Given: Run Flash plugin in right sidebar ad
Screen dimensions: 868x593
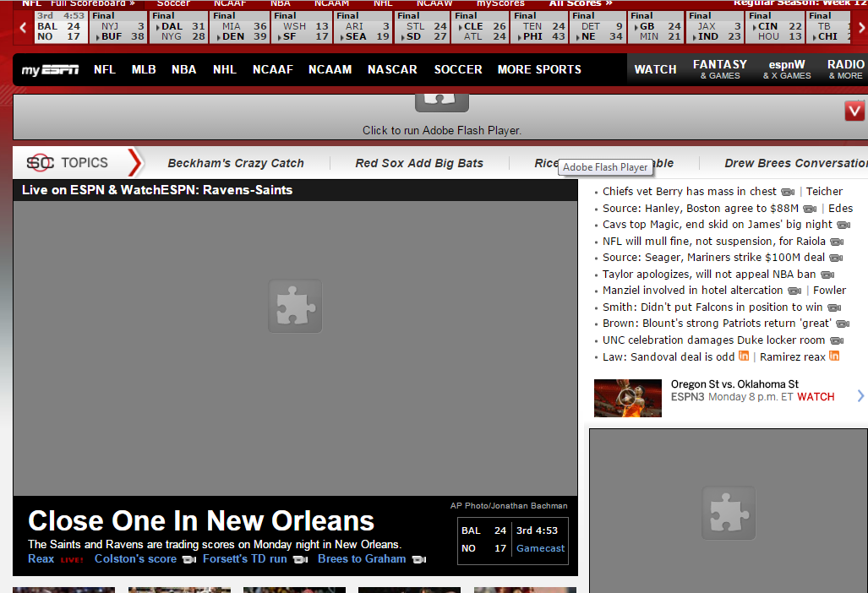Looking at the screenshot, I should click(x=729, y=512).
